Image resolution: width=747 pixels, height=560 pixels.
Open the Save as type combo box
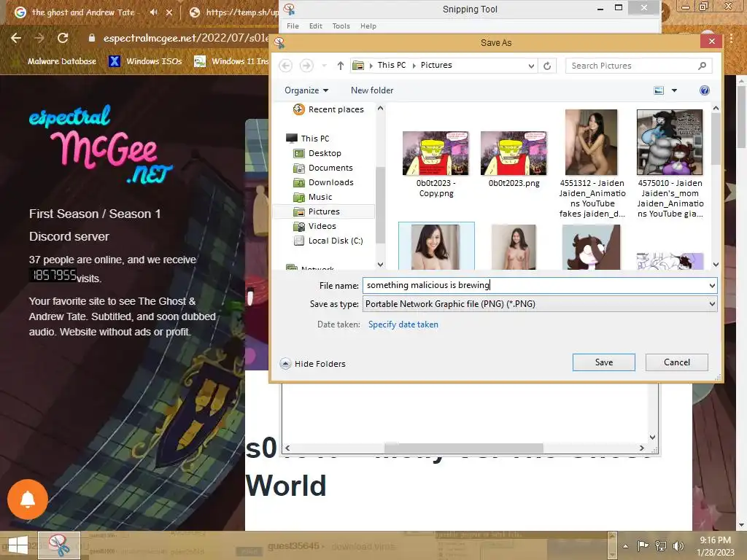click(539, 304)
